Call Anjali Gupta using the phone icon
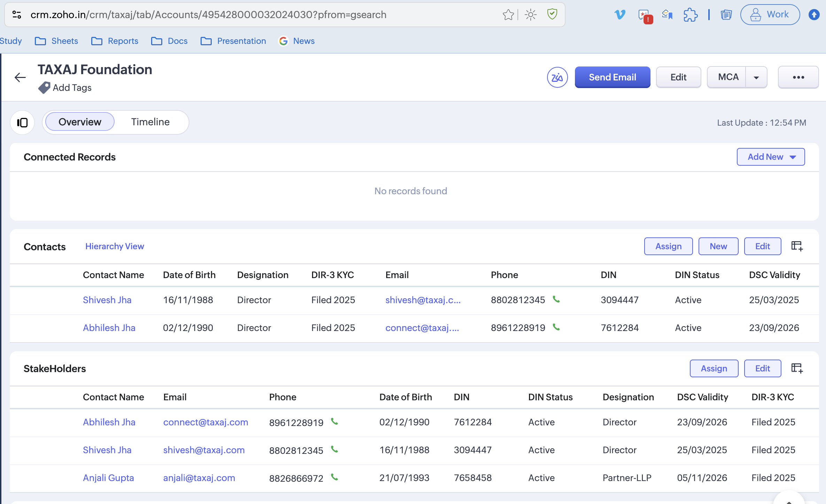826x504 pixels. (x=335, y=477)
